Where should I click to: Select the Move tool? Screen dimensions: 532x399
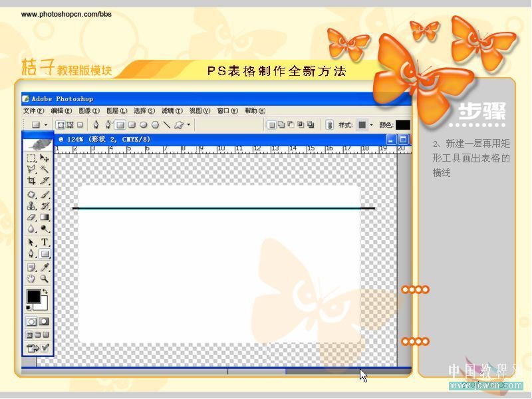click(x=44, y=158)
